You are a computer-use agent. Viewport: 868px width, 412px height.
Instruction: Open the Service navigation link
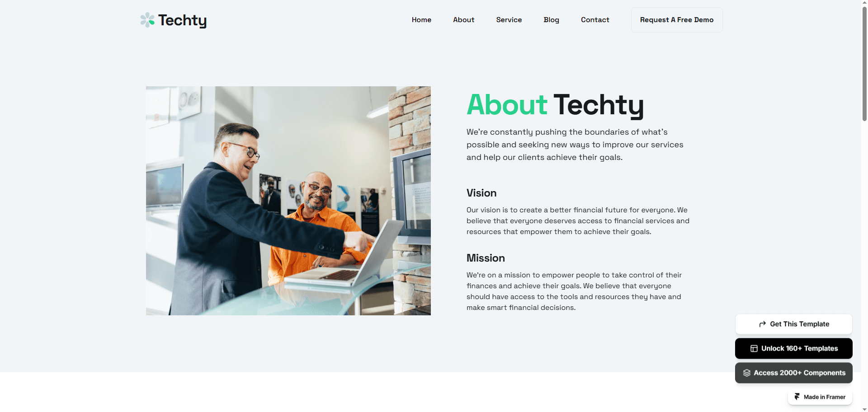pyautogui.click(x=509, y=20)
